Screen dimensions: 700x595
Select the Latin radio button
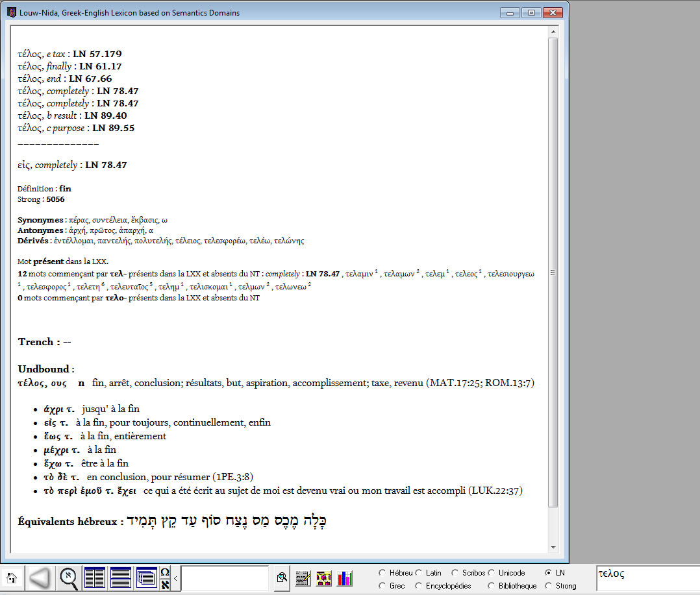tap(418, 573)
